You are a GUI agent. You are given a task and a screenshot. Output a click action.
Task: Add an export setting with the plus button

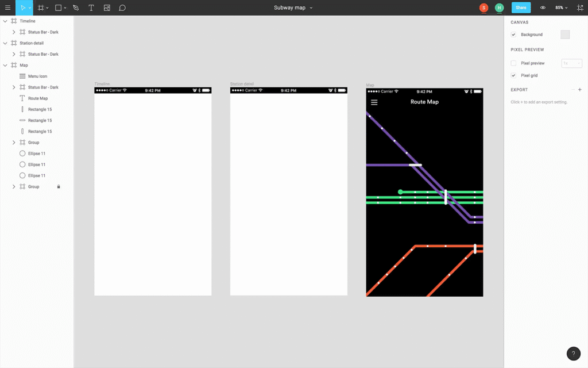[580, 89]
